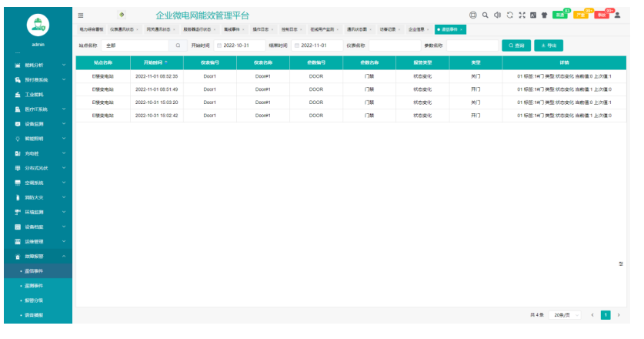Click 设备监测 sidebar menu icon
Screen dimensions: 644x339
(17, 124)
